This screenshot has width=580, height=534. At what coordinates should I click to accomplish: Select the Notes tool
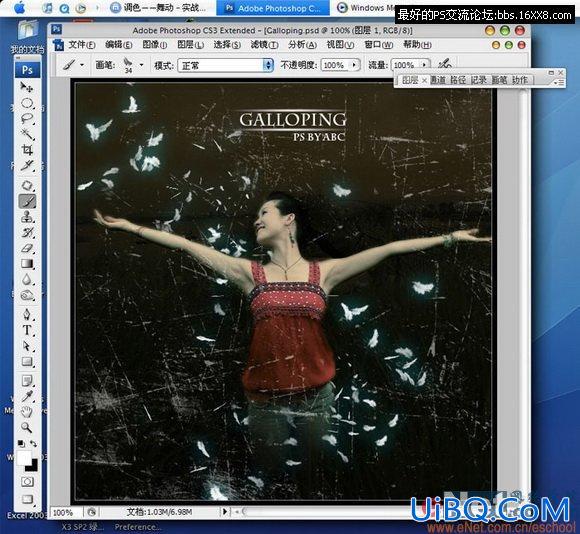click(27, 381)
